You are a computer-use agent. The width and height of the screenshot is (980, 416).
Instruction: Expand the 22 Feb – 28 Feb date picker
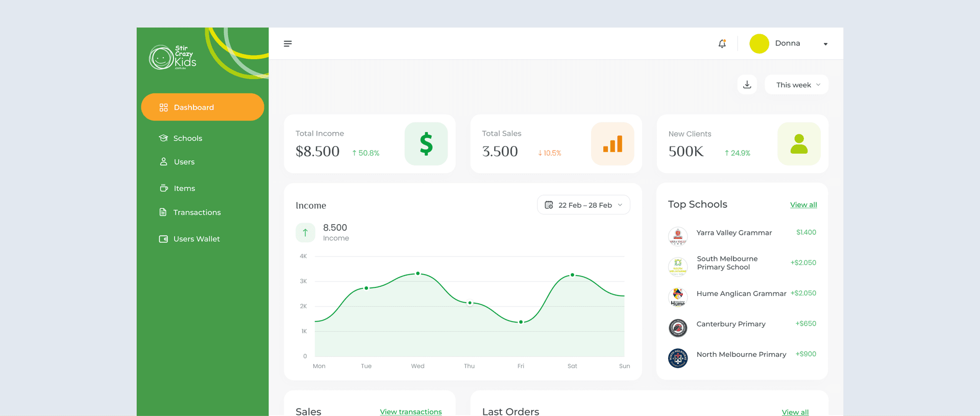[583, 205]
